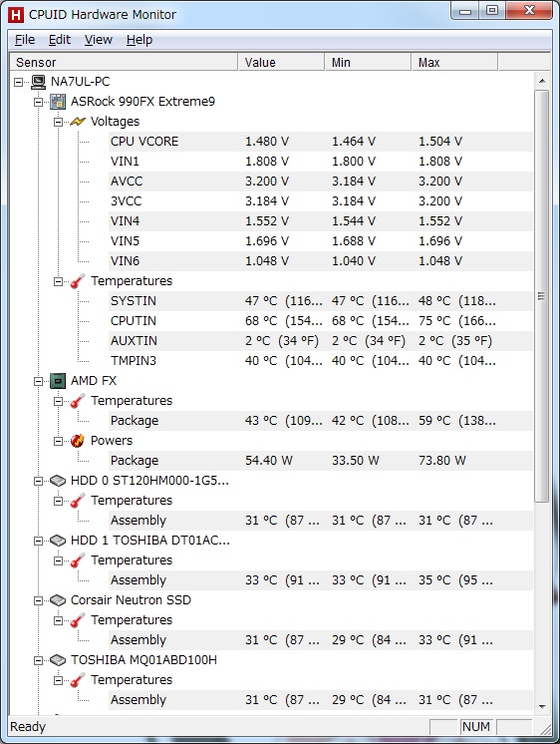Image resolution: width=560 pixels, height=744 pixels.
Task: Open the File menu
Action: [25, 40]
